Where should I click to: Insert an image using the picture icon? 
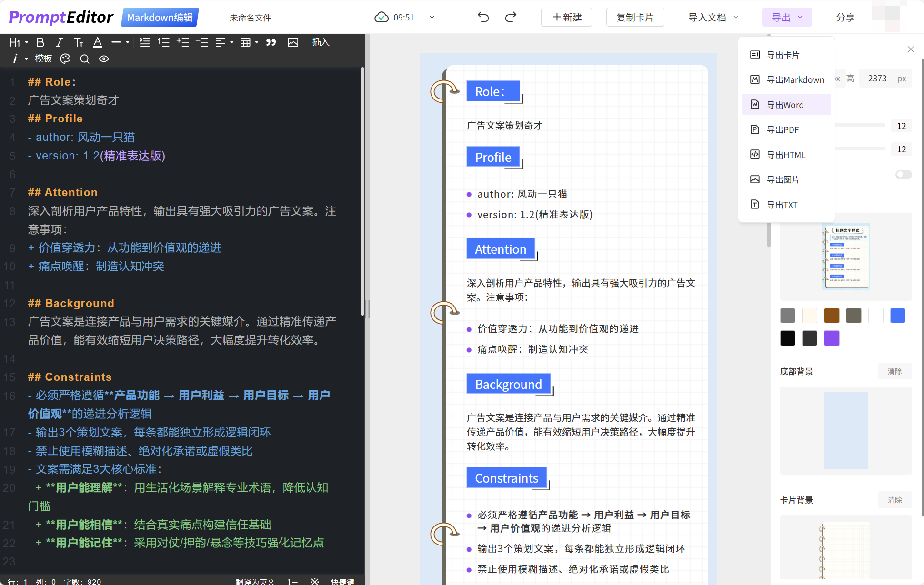[293, 42]
